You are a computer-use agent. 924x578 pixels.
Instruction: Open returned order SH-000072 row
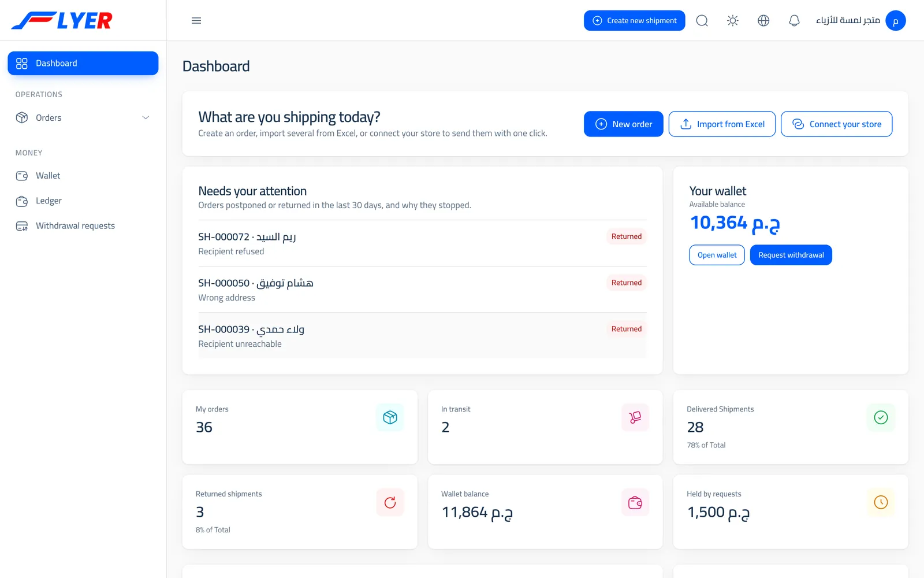(422, 243)
